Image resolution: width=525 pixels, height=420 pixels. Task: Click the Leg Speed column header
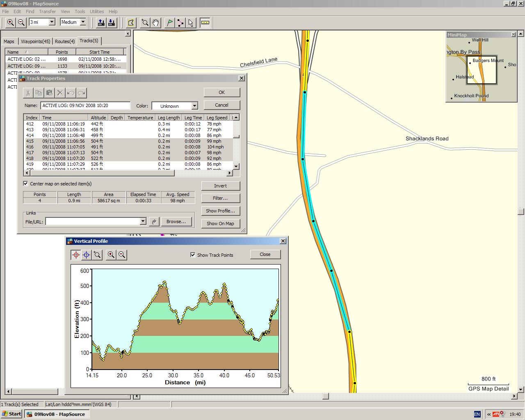click(x=217, y=118)
